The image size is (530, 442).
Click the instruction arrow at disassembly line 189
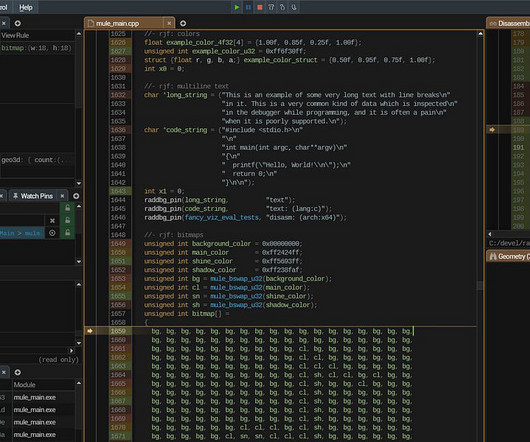coord(492,130)
